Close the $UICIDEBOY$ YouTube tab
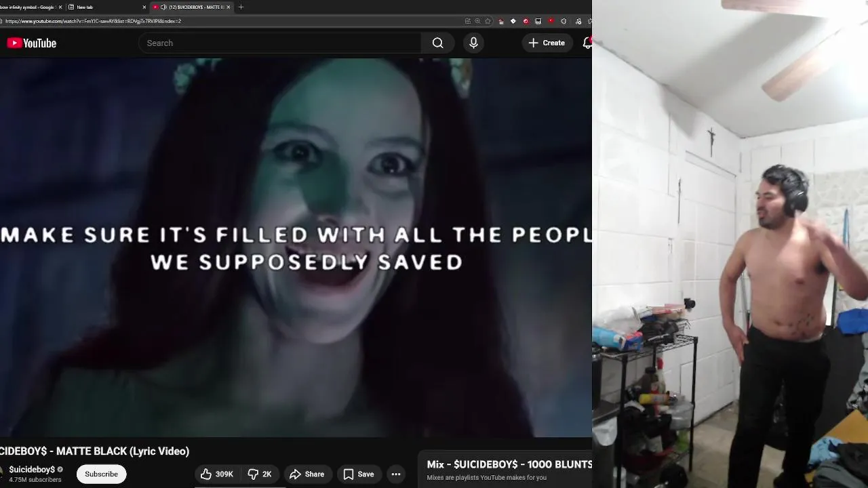 point(228,7)
